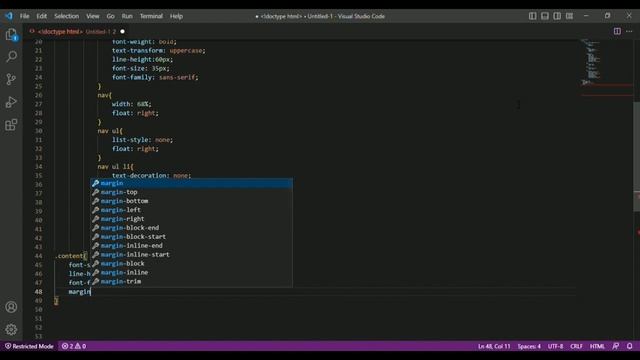Viewport: 640px width, 360px height.
Task: Select 'margin' suggestion
Action: (x=191, y=183)
